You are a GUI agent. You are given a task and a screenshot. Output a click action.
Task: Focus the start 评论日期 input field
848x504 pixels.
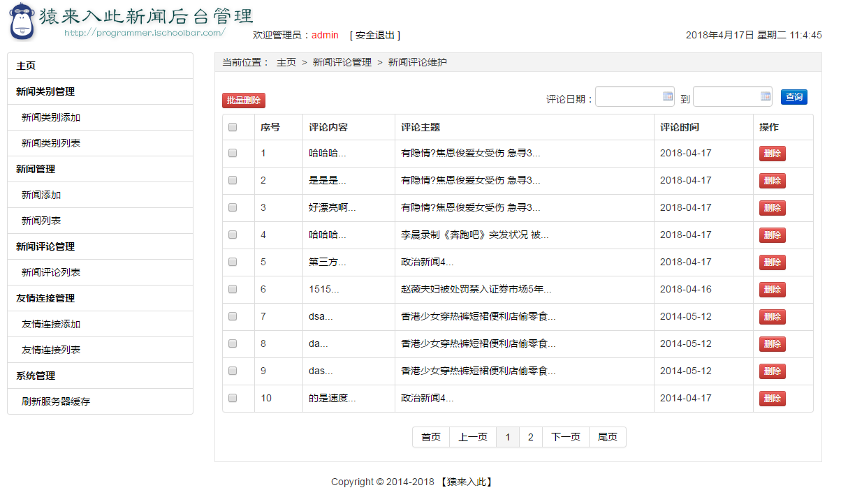coord(634,96)
